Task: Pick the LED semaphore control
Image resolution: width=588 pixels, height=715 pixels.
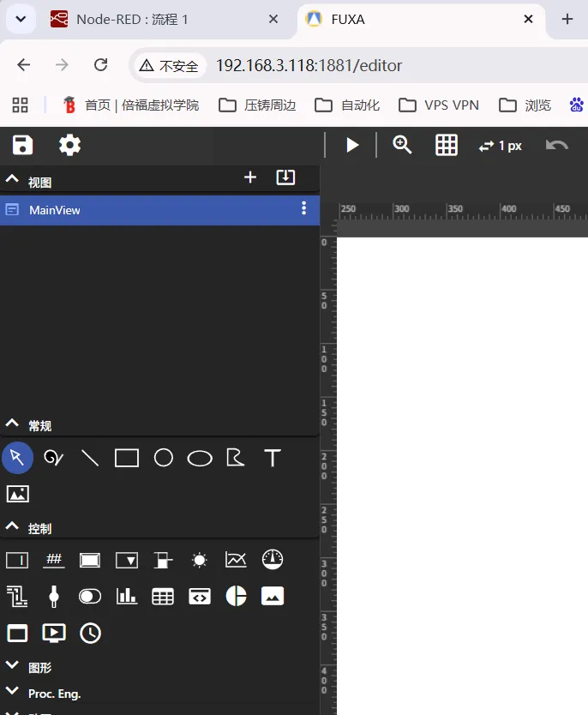Action: coord(199,560)
